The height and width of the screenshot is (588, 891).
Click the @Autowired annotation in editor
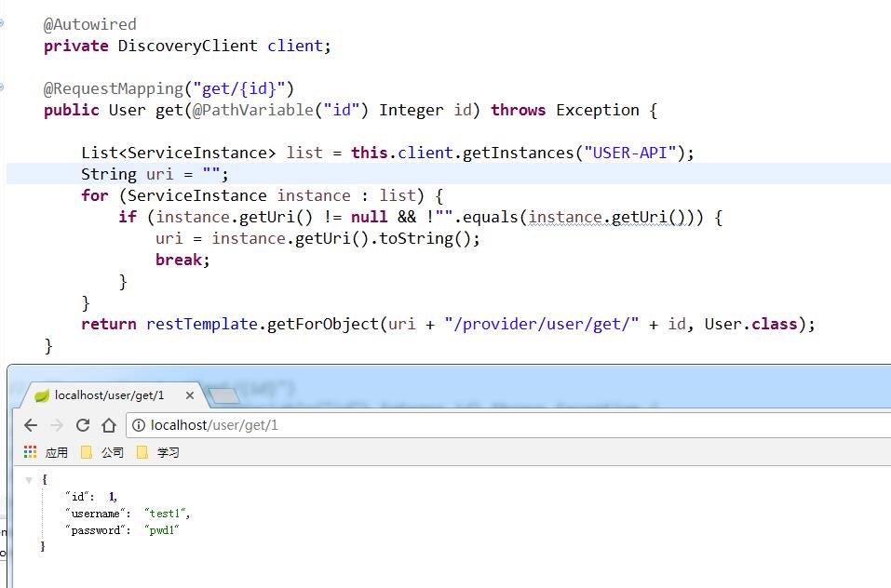[89, 24]
